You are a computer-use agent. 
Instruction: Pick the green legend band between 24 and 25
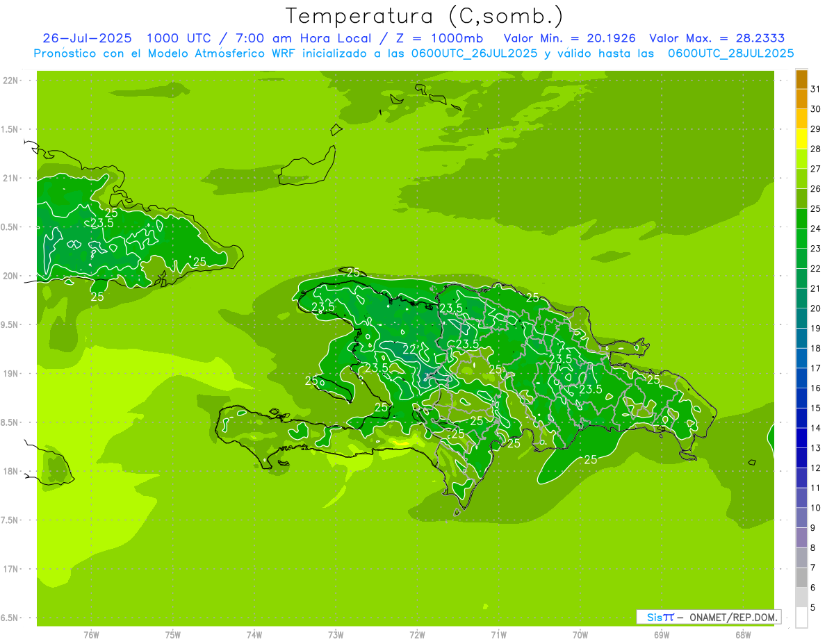[x=801, y=219]
